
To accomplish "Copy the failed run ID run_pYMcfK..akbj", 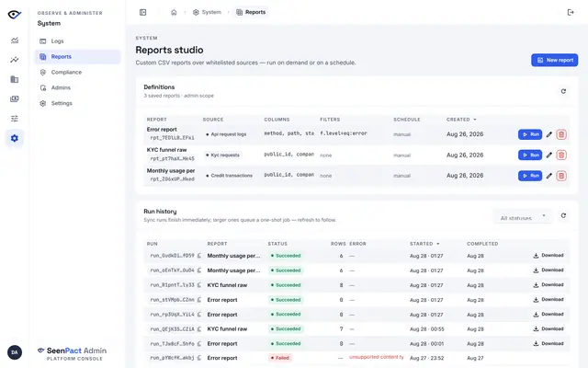I will click(x=199, y=358).
